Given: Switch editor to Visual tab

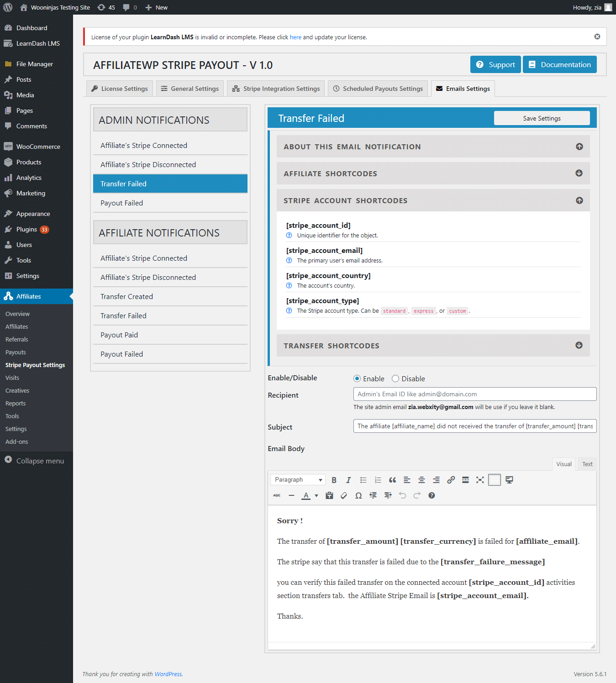Looking at the screenshot, I should [564, 464].
